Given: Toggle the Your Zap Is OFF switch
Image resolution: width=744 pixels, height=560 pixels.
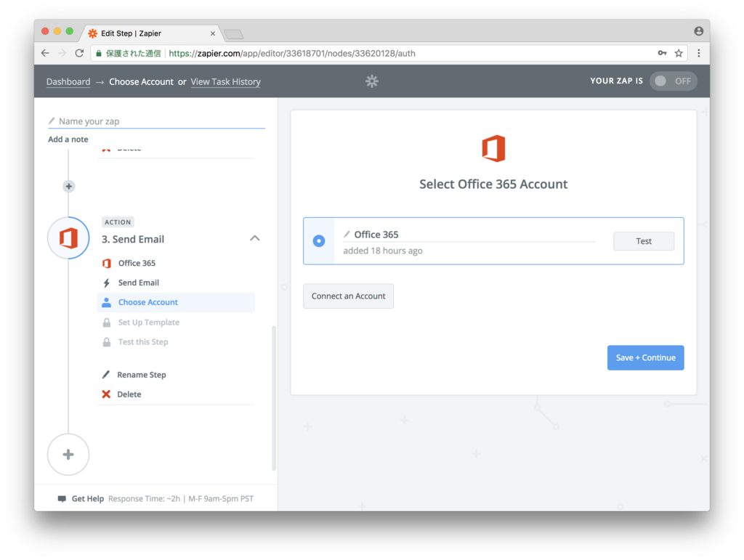Looking at the screenshot, I should 673,81.
